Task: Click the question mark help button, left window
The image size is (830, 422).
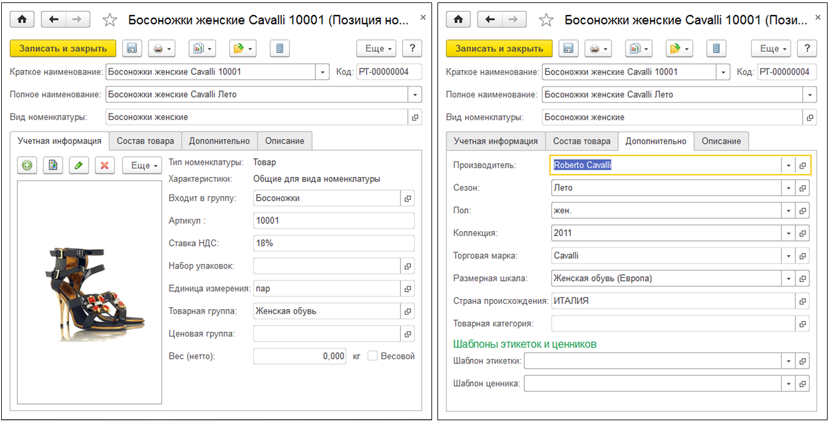Action: 412,48
